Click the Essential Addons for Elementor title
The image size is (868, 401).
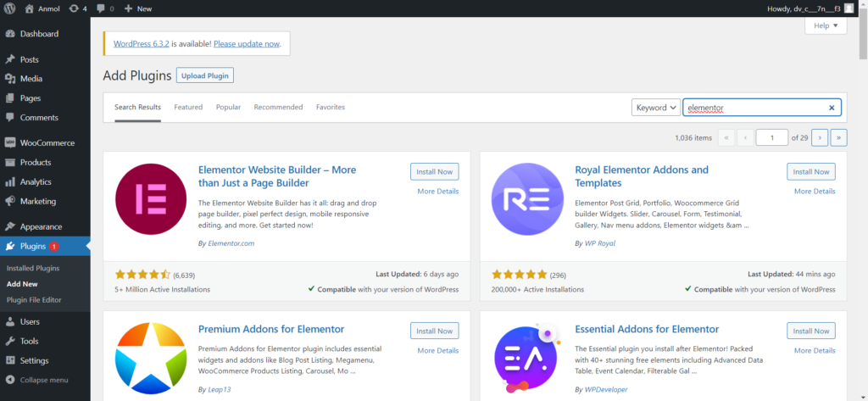click(x=647, y=329)
